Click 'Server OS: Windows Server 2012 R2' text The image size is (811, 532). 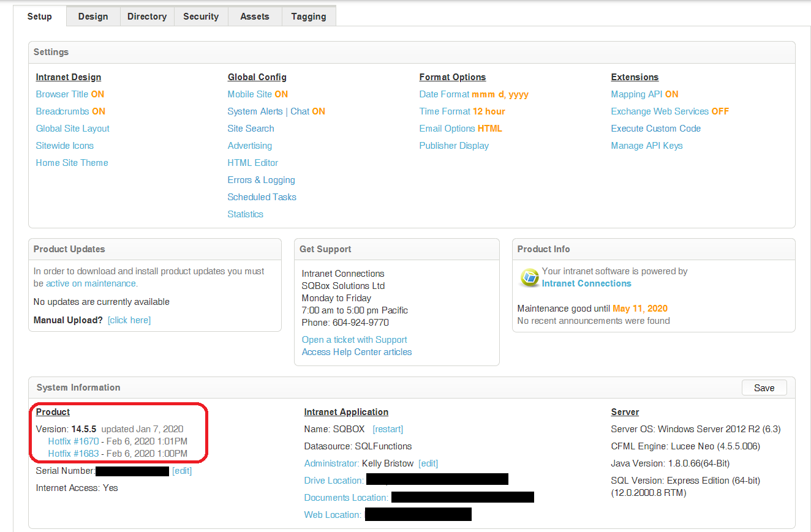696,429
